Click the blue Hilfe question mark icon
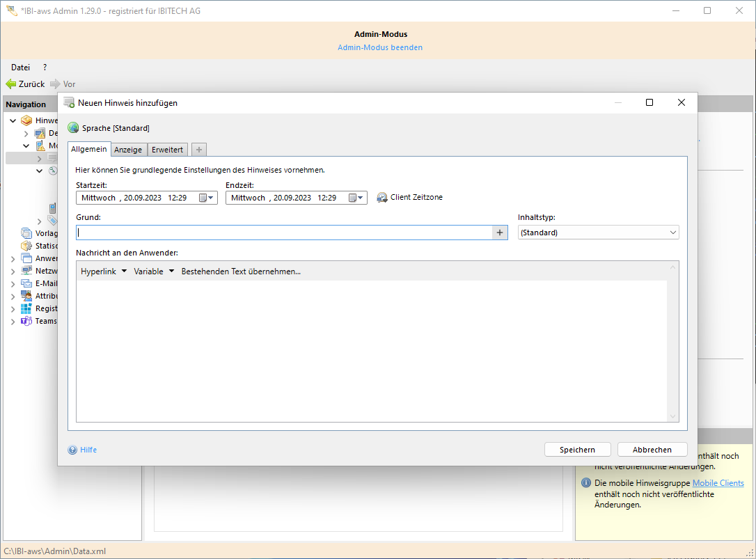The height and width of the screenshot is (559, 756). point(72,450)
